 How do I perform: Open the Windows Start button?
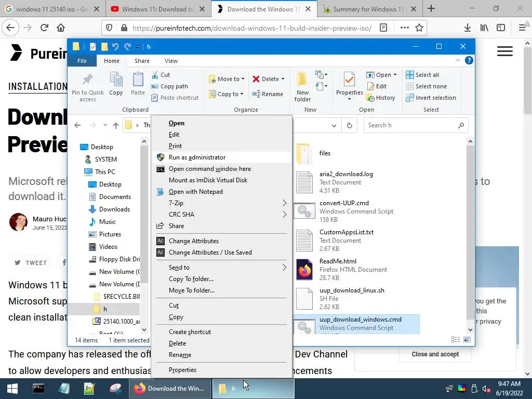pos(12,389)
